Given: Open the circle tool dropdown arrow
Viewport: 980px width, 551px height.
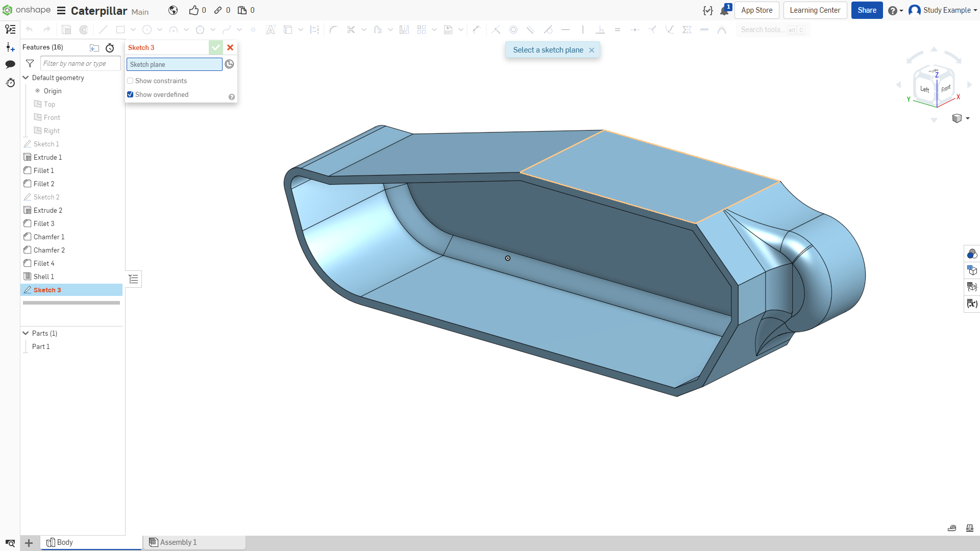Looking at the screenshot, I should pyautogui.click(x=160, y=30).
